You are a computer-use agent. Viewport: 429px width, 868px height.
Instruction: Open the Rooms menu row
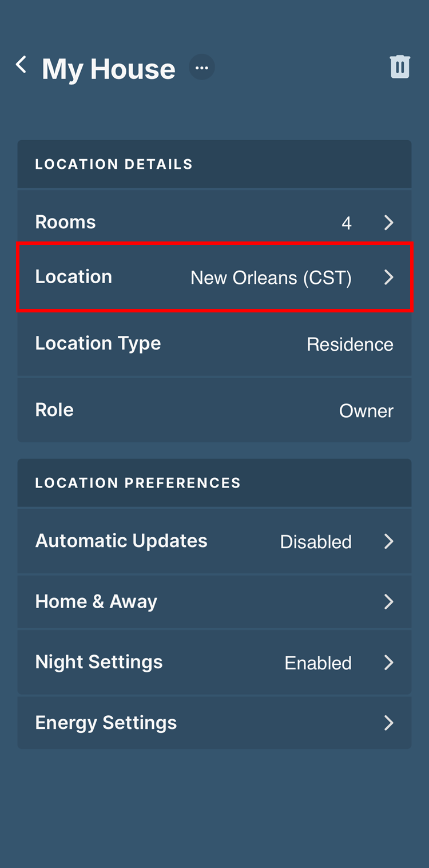coord(66,222)
